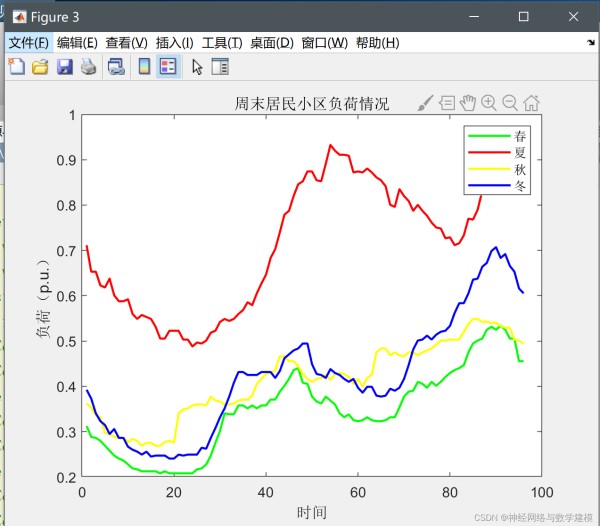Select the Edit Plot arrow tool
Viewport: 600px width, 526px height.
197,67
